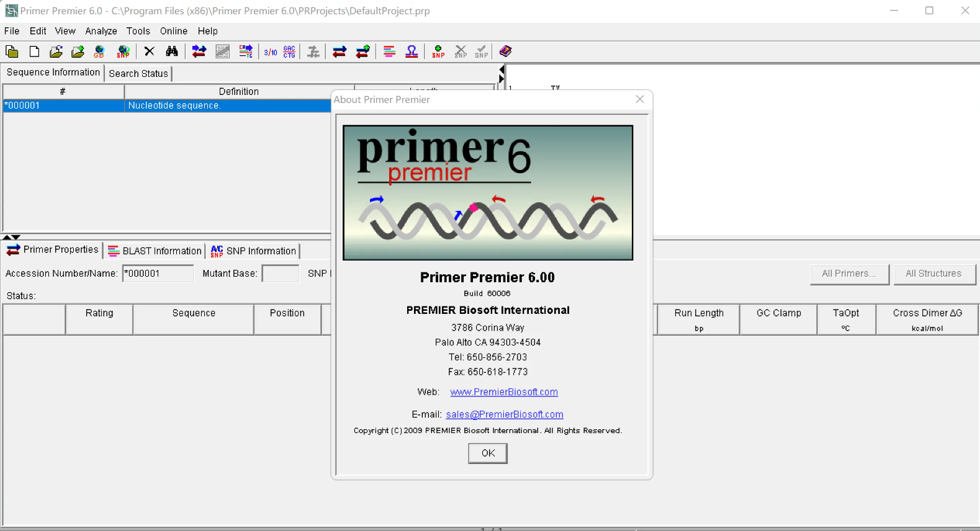Click the 'Nucleotide sequence.' definition cell
Screen dimensions: 980x531
coord(228,105)
